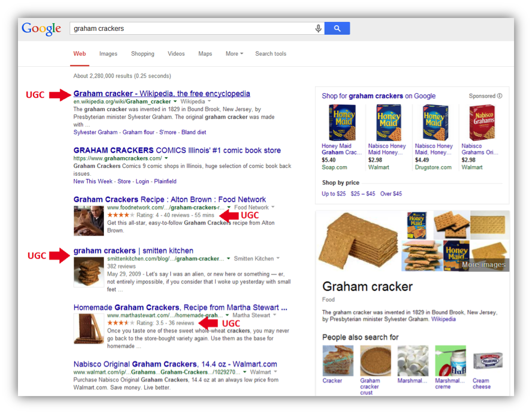Open Search tools options

tap(271, 53)
